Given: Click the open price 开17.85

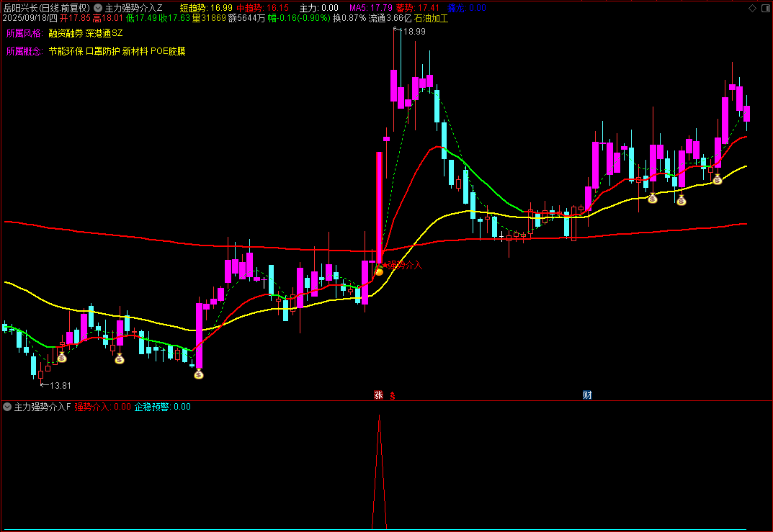Looking at the screenshot, I should (76, 18).
